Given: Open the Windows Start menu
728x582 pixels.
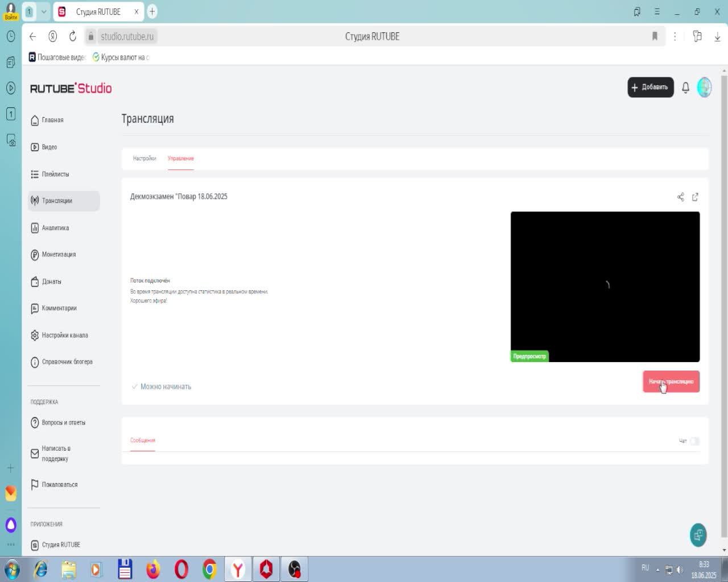Looking at the screenshot, I should pyautogui.click(x=11, y=569).
